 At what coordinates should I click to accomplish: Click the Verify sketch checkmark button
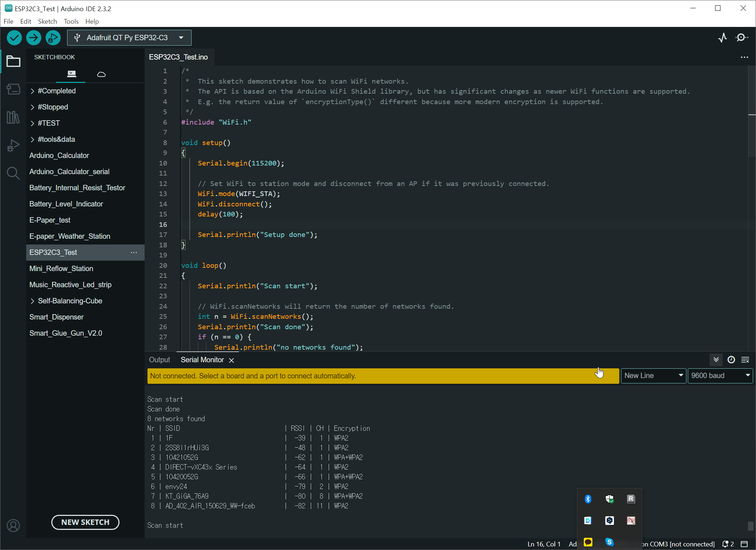[14, 38]
